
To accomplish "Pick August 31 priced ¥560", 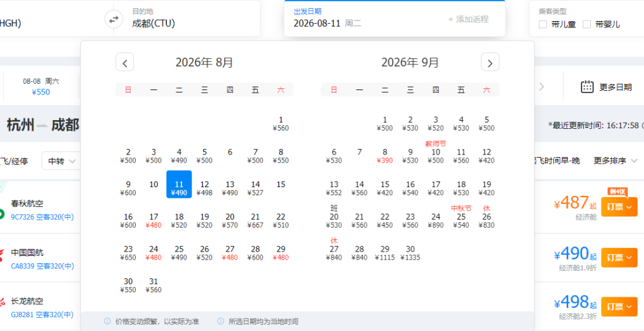I will point(153,285).
